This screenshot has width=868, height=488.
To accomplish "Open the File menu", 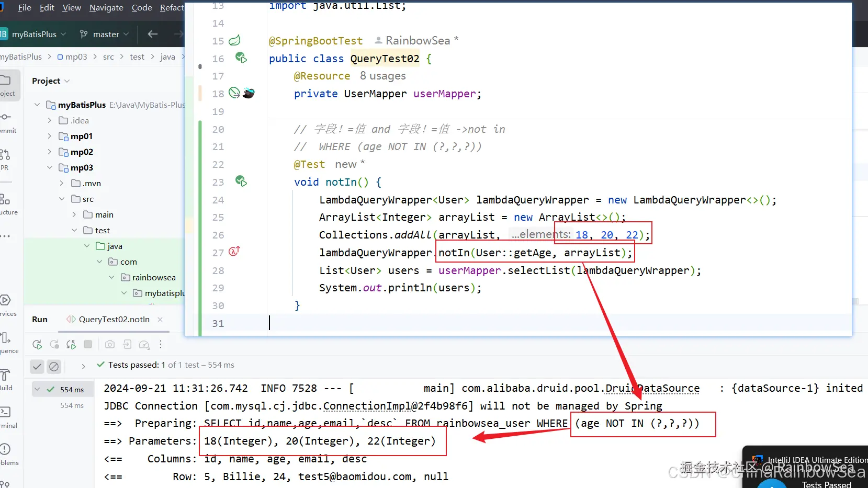I will [x=25, y=7].
